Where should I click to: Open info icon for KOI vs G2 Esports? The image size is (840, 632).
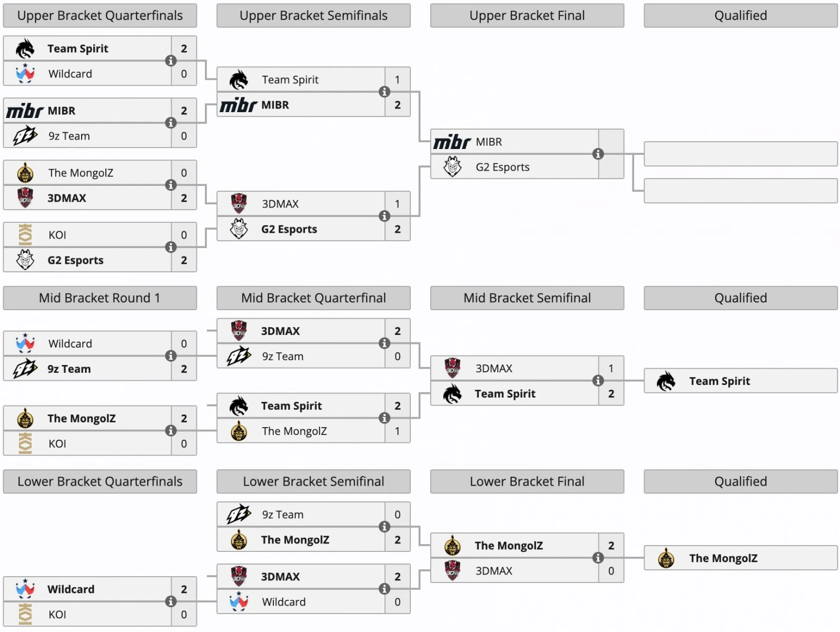[x=171, y=247]
